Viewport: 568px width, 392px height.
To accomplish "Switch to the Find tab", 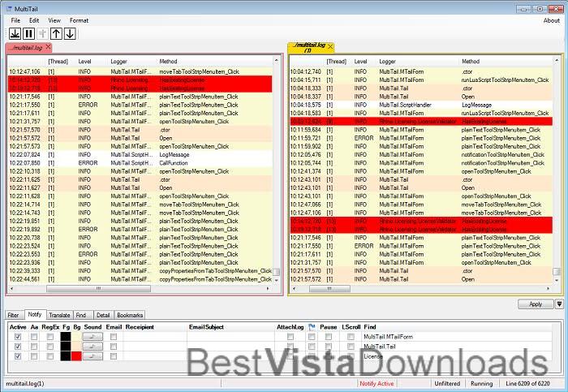I will [x=81, y=315].
